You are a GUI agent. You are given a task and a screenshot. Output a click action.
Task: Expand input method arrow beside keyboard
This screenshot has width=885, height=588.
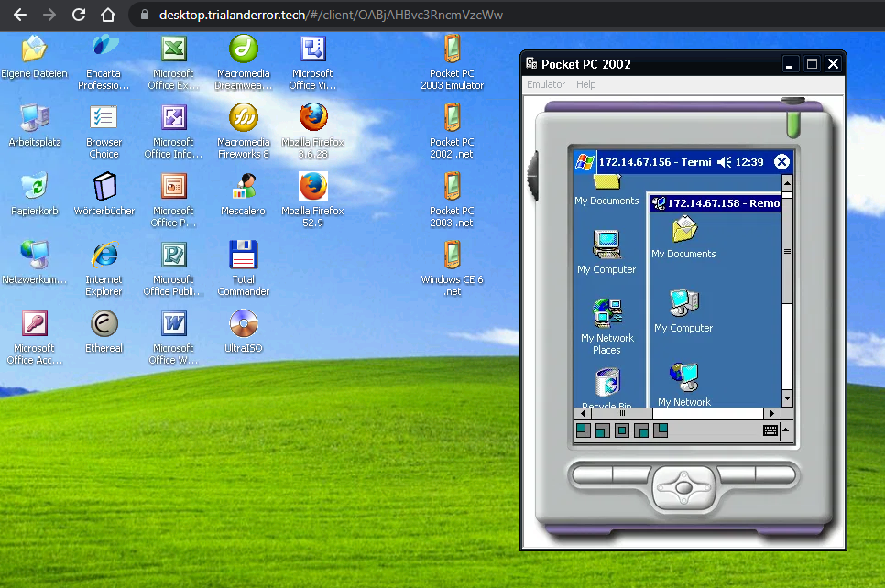(786, 430)
